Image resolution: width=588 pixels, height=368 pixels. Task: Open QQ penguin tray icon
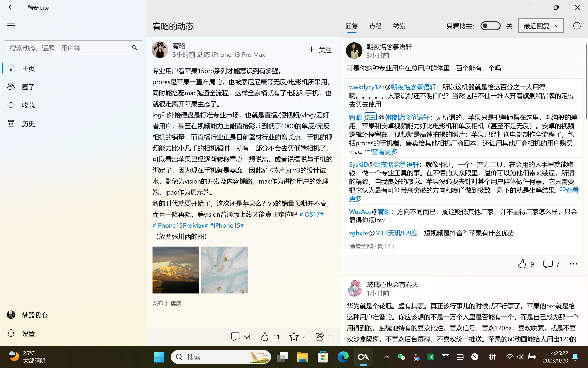click(416, 357)
